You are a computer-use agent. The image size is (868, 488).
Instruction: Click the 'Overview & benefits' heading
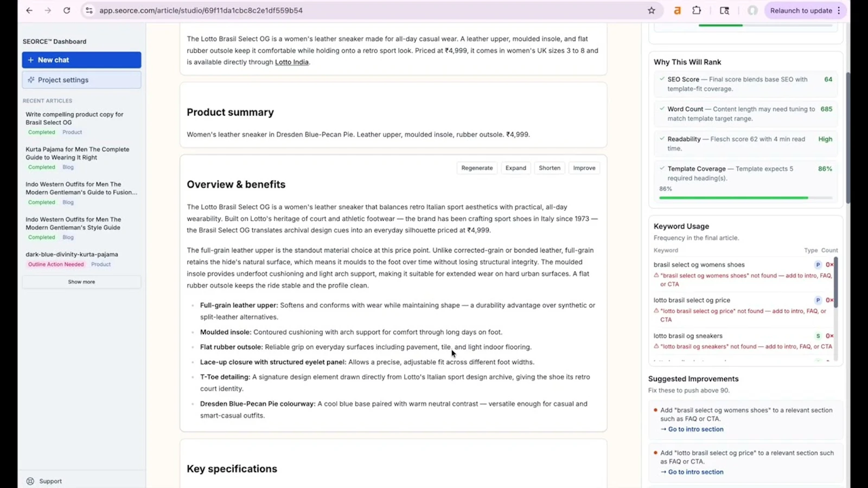(236, 184)
